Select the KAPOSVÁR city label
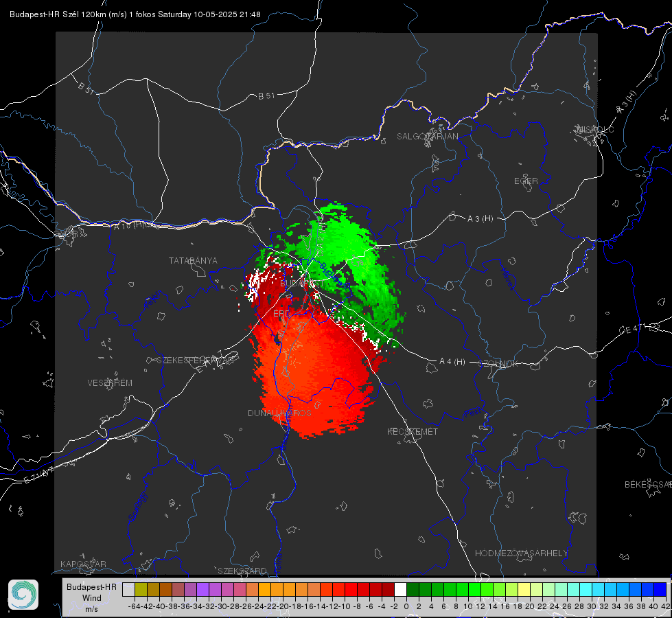672x618 pixels. click(x=83, y=564)
